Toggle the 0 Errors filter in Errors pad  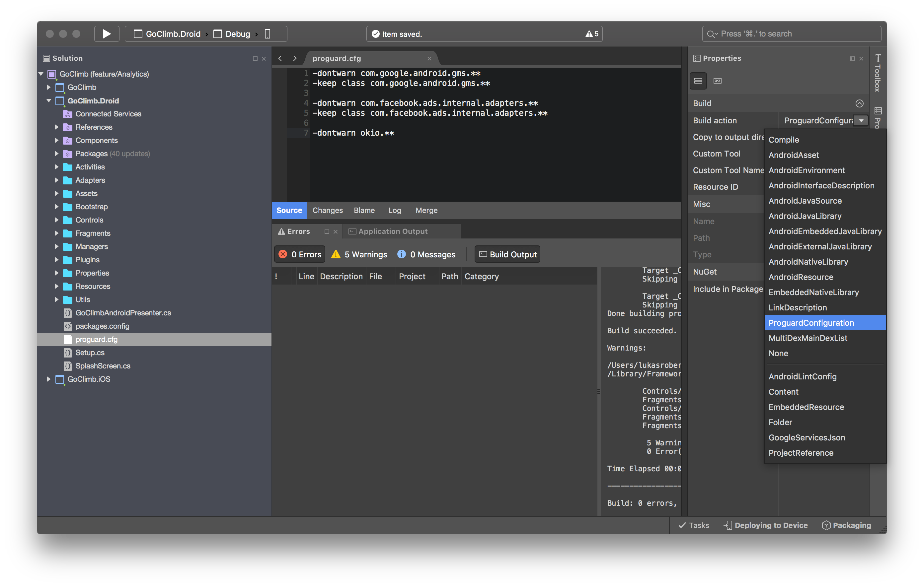click(x=299, y=254)
